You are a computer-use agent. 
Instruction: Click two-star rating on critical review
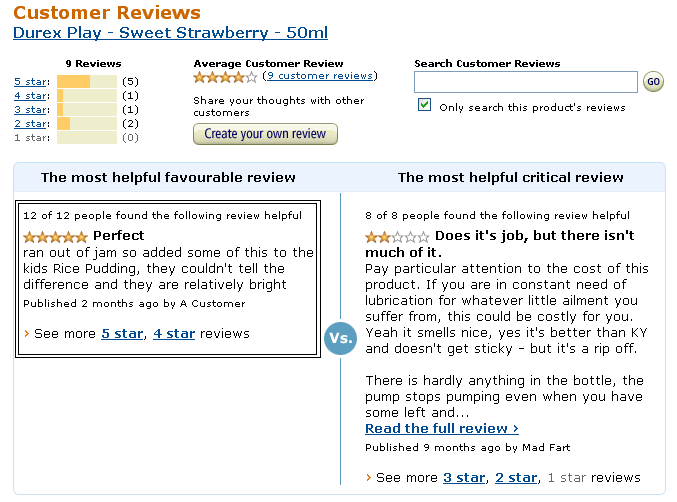pos(397,237)
